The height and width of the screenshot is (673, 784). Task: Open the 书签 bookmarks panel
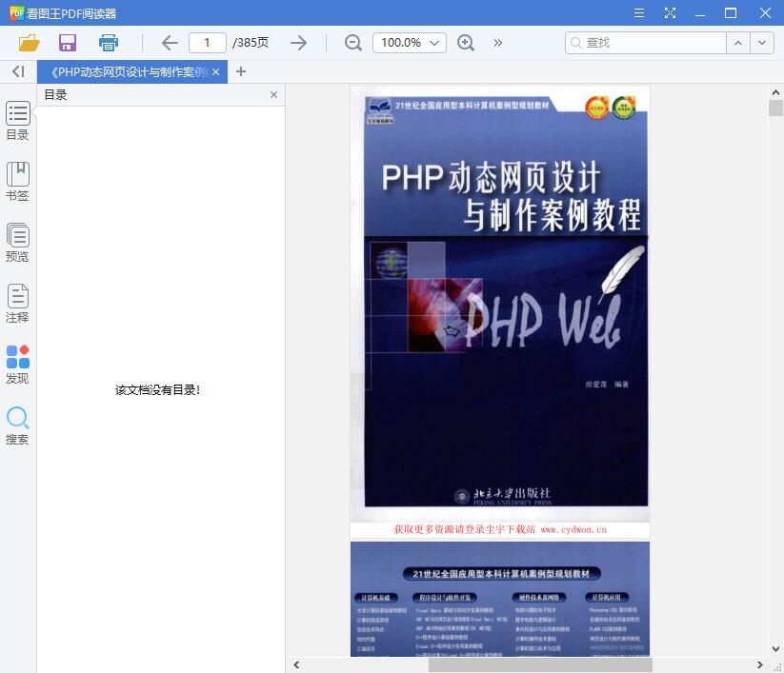[17, 182]
